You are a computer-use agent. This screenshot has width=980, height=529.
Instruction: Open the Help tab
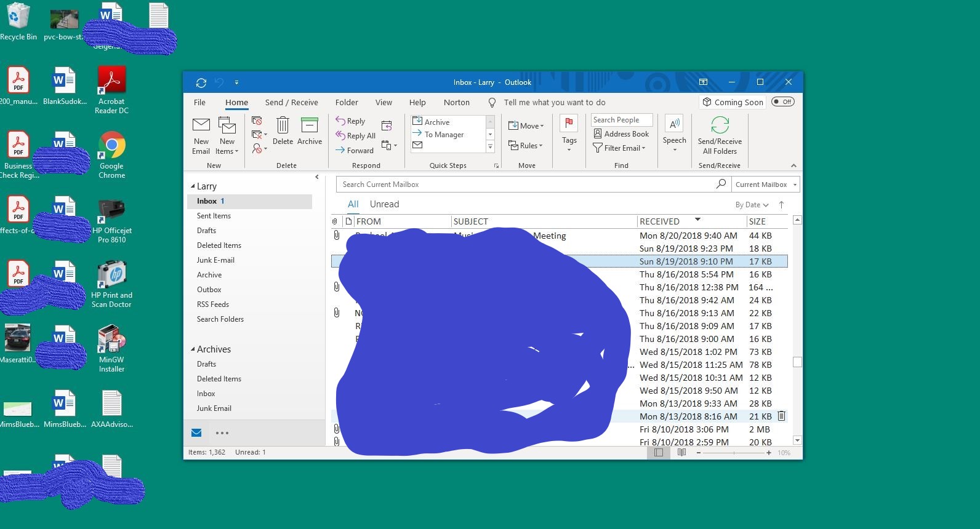pyautogui.click(x=417, y=102)
